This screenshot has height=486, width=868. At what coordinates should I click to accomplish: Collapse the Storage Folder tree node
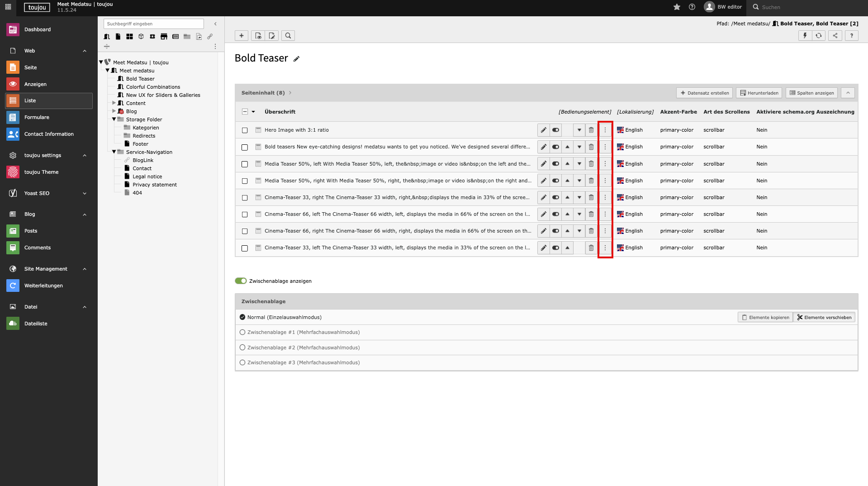pos(114,119)
